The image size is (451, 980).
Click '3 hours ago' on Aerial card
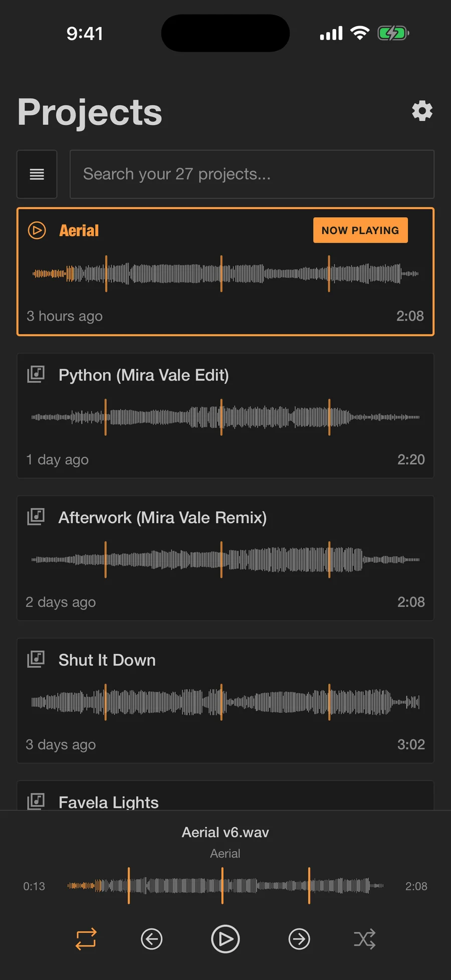pos(65,316)
